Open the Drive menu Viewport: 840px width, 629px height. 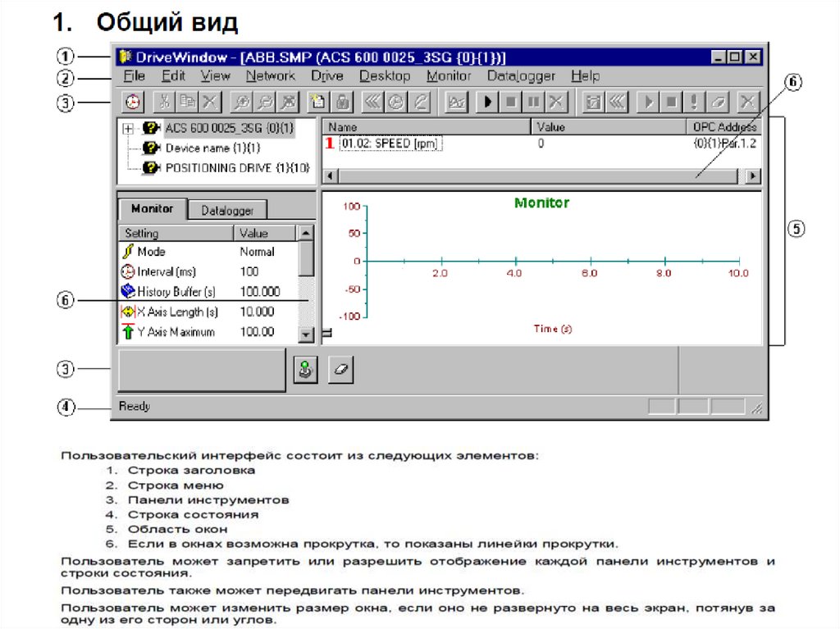(326, 76)
